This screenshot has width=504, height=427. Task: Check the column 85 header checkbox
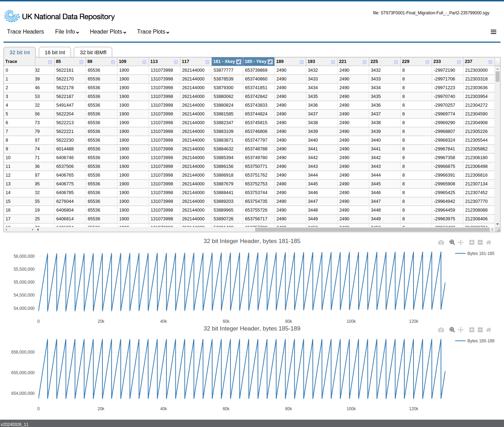pyautogui.click(x=81, y=62)
